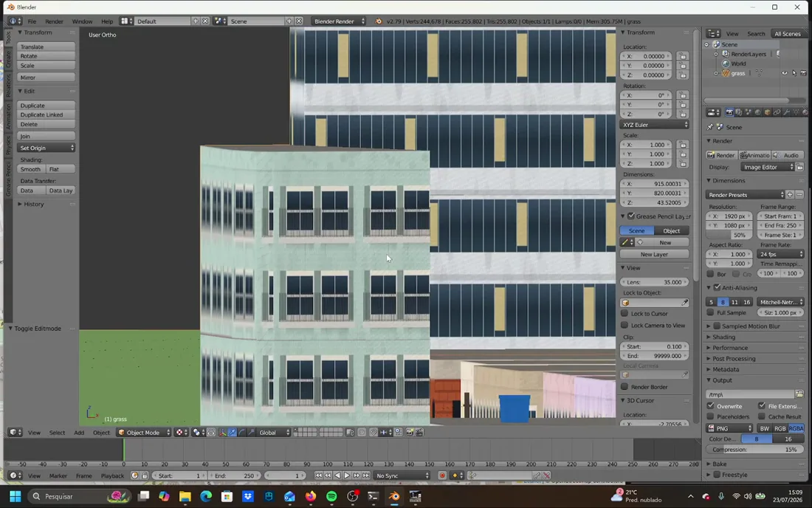
Task: Open the Render properties tab icon
Action: [x=729, y=112]
